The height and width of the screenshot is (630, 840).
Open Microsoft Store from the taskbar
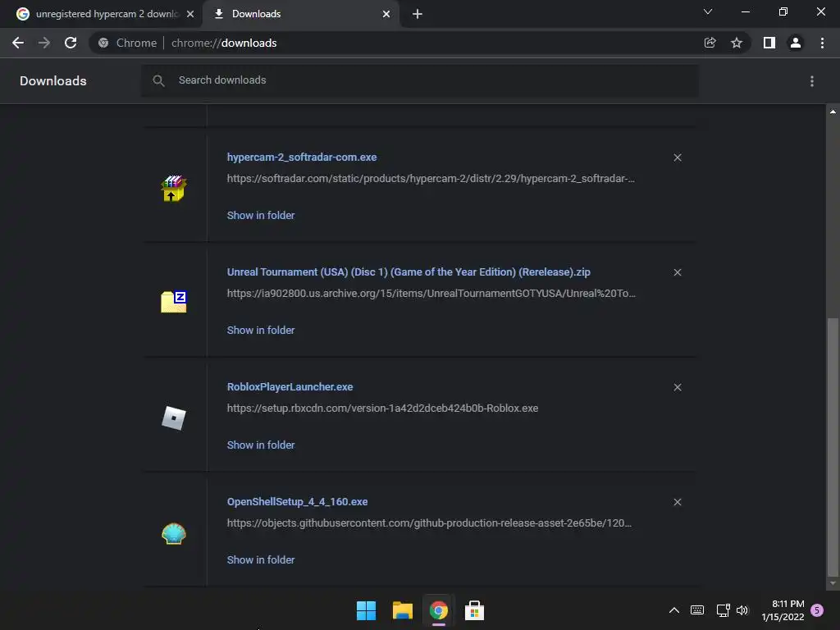click(x=474, y=610)
